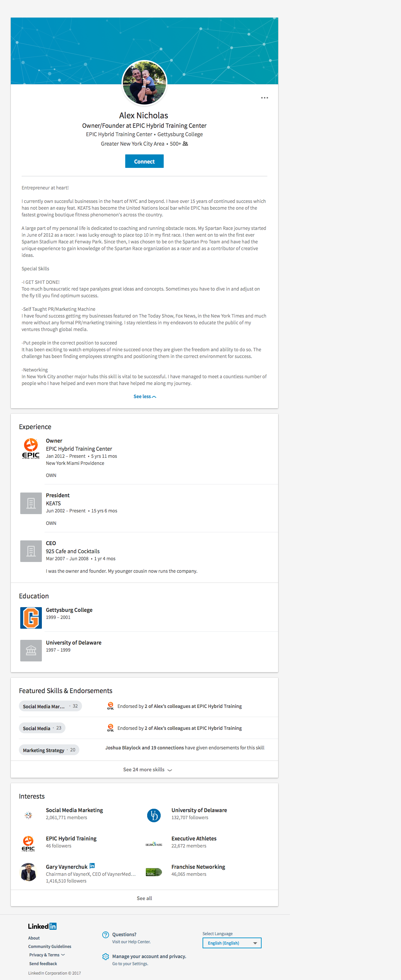Click the University of Delaware interest logo

point(154,815)
